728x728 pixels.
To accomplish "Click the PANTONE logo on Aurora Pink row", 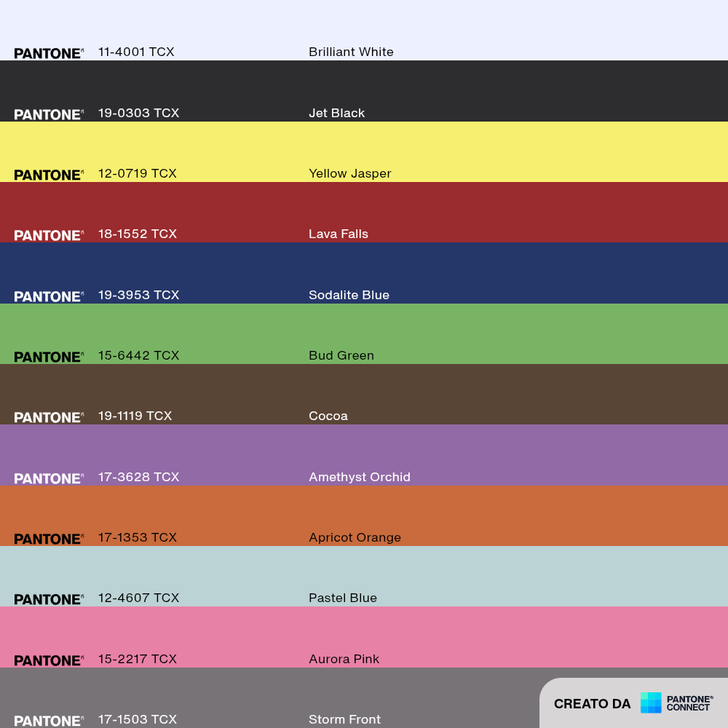I will pyautogui.click(x=49, y=660).
